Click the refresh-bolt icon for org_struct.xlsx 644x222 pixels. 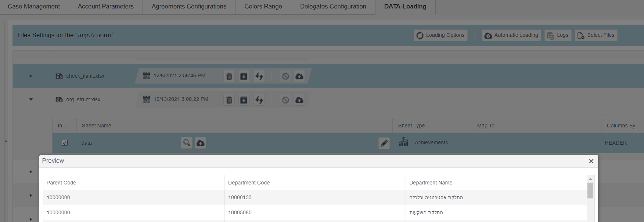coord(259,100)
